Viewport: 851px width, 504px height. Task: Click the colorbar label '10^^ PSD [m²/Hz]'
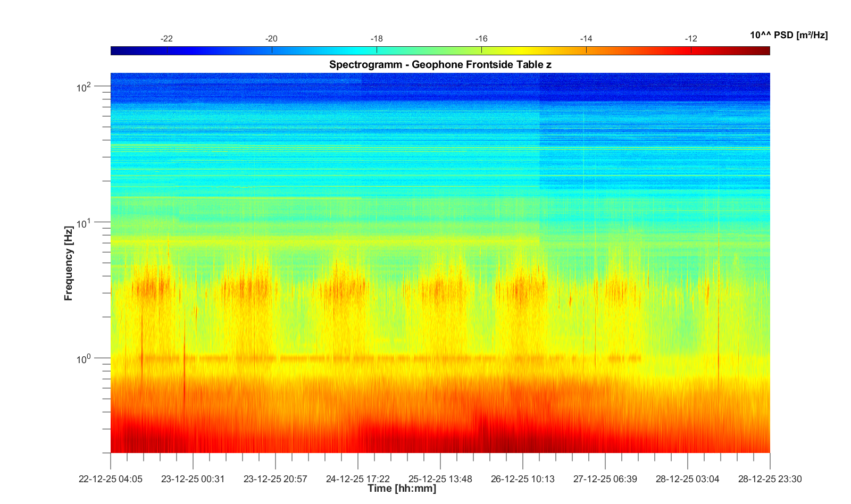click(x=788, y=35)
